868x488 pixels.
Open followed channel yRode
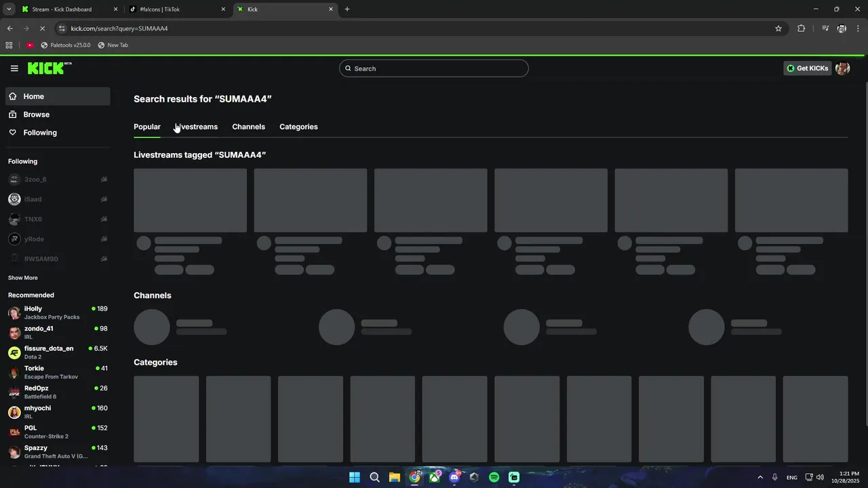(58, 239)
